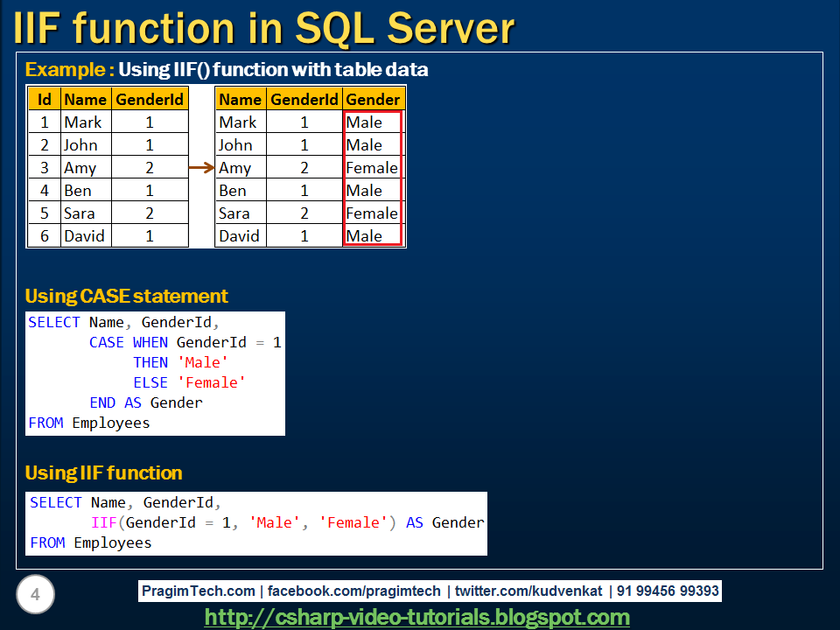
Task: Click the GenderId header in left table
Action: pos(150,99)
